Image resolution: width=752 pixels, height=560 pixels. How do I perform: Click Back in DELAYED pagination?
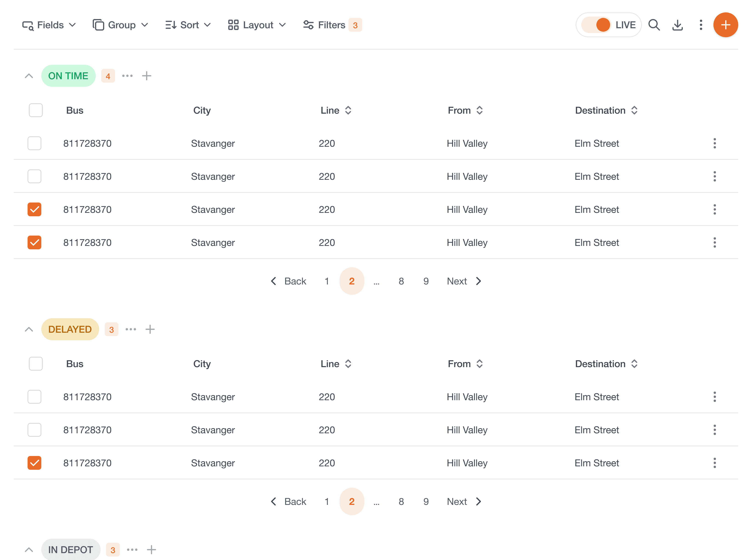point(289,501)
